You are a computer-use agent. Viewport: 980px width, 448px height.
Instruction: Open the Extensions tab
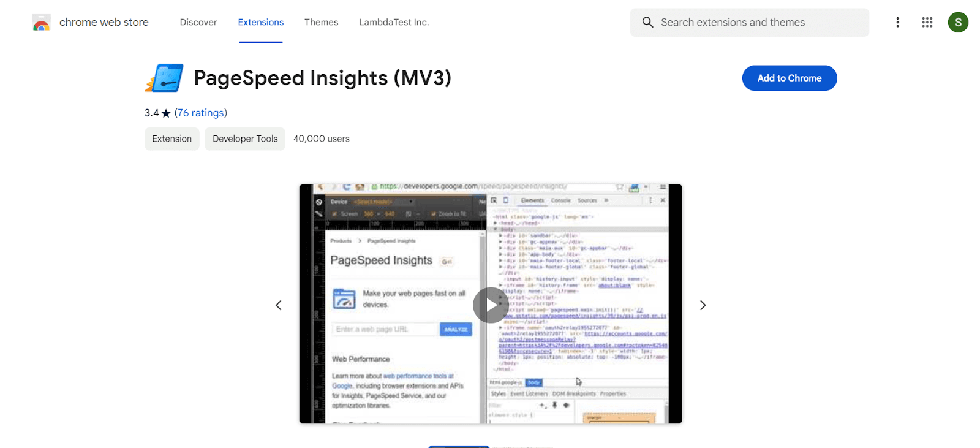click(x=261, y=22)
